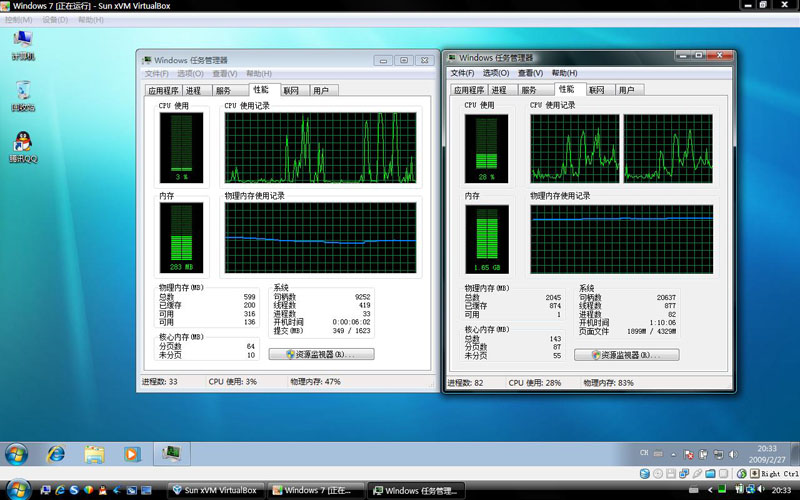Open the Recycle Bin desktop icon
Viewport: 800px width, 500px height.
pyautogui.click(x=23, y=96)
